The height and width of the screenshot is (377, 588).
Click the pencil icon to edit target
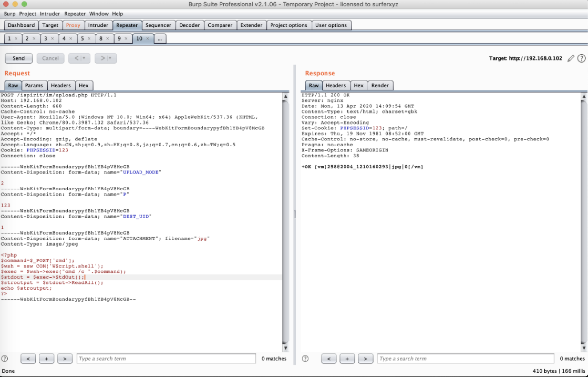571,58
